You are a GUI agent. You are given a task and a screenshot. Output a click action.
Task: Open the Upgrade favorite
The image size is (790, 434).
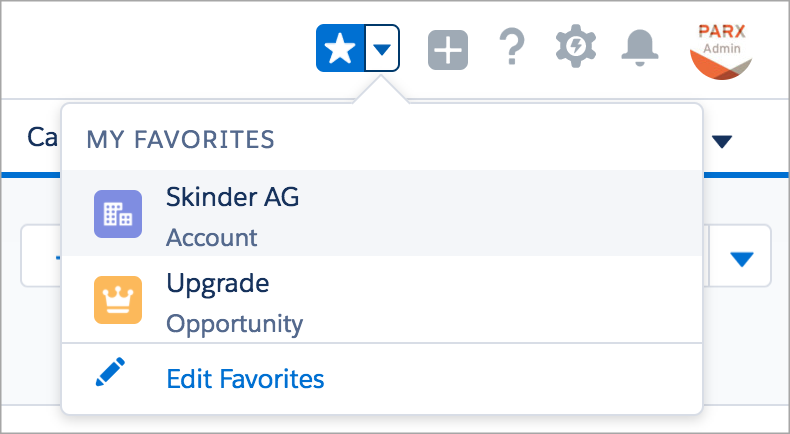[x=217, y=283]
